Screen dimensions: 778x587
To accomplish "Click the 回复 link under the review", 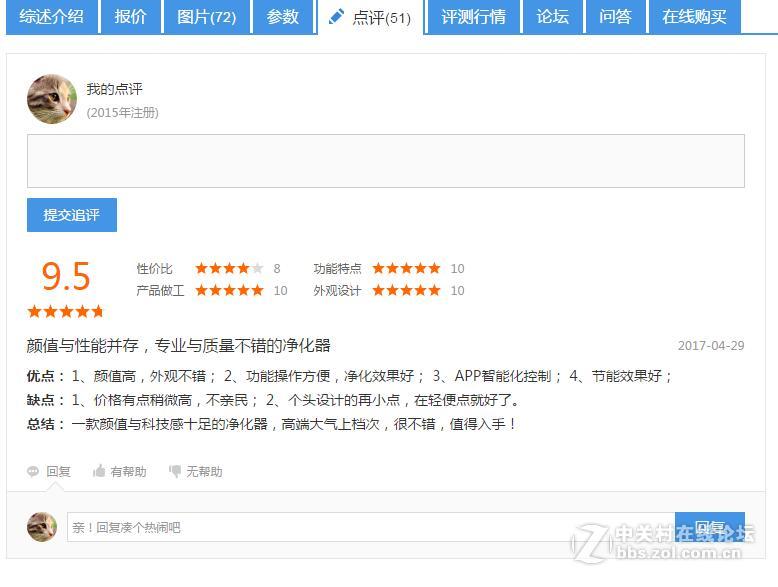I will coord(59,471).
